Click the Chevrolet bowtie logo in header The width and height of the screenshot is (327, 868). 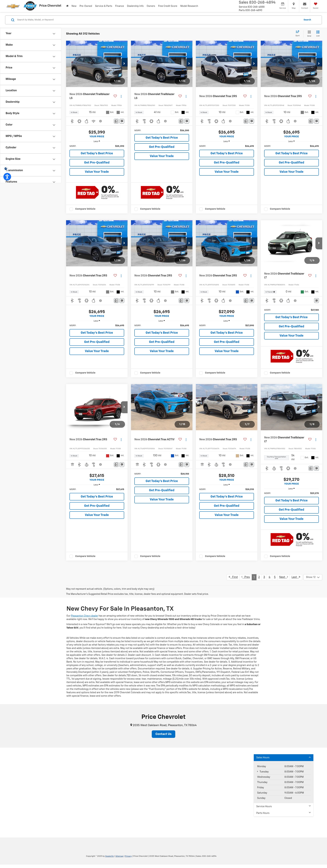pyautogui.click(x=13, y=6)
